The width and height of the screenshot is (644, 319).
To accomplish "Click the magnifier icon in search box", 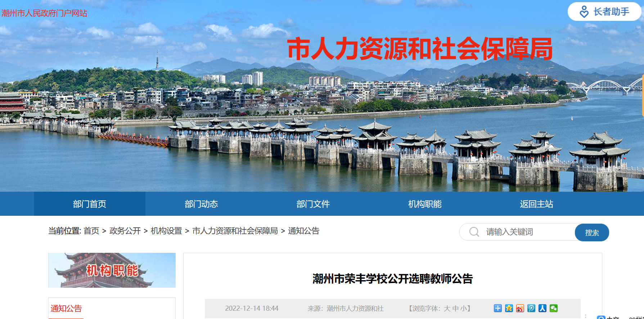I will pyautogui.click(x=474, y=232).
